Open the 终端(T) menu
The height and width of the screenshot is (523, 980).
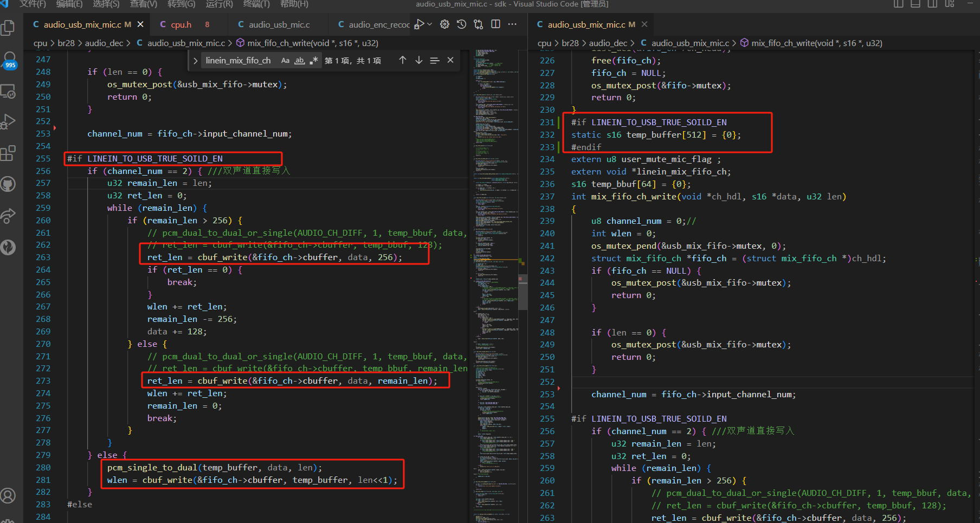coord(256,4)
